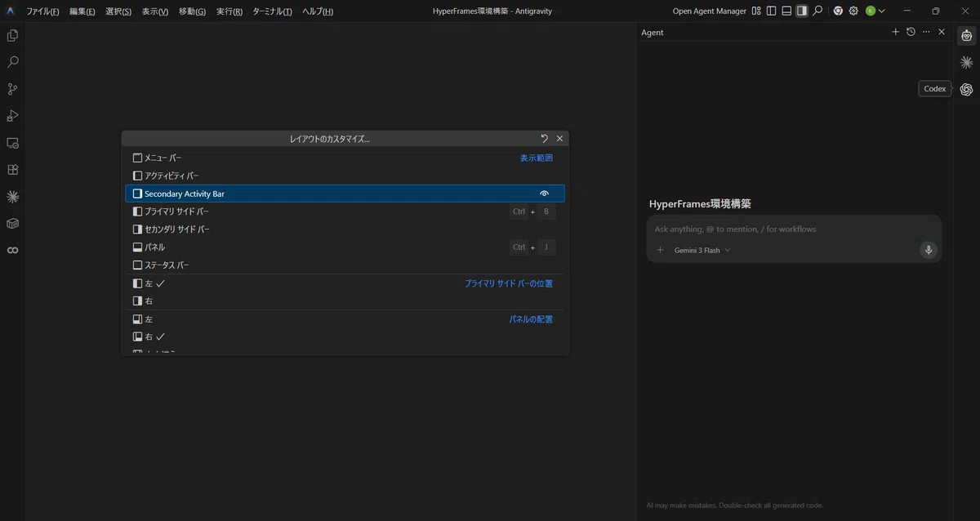Select the Agent robot icon in the right bar
Viewport: 980px width, 521px height.
click(x=967, y=36)
